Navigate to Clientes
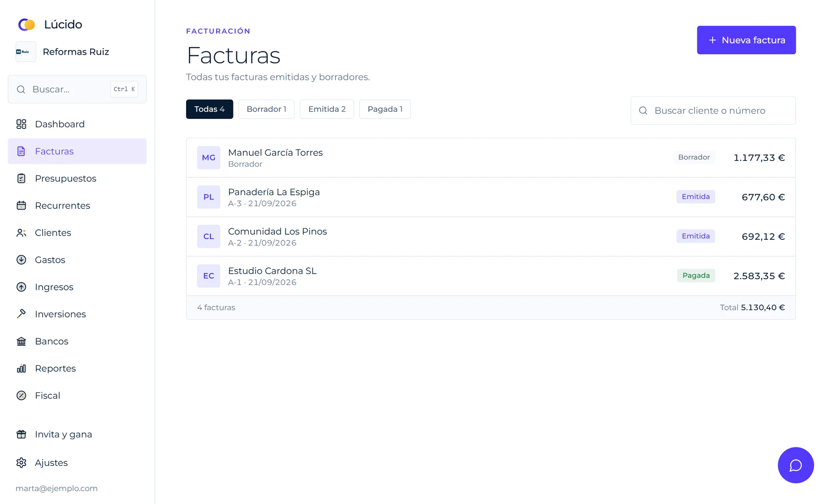 (x=77, y=232)
